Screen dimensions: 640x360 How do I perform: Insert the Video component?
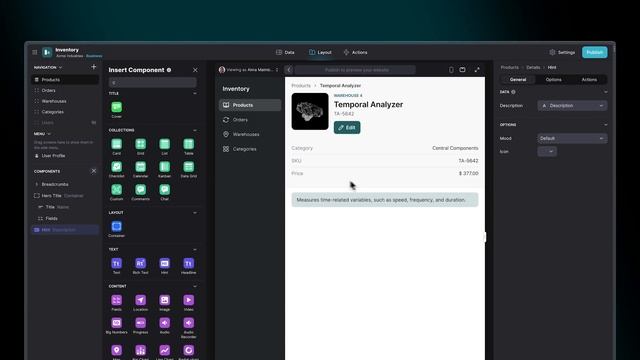(189, 300)
